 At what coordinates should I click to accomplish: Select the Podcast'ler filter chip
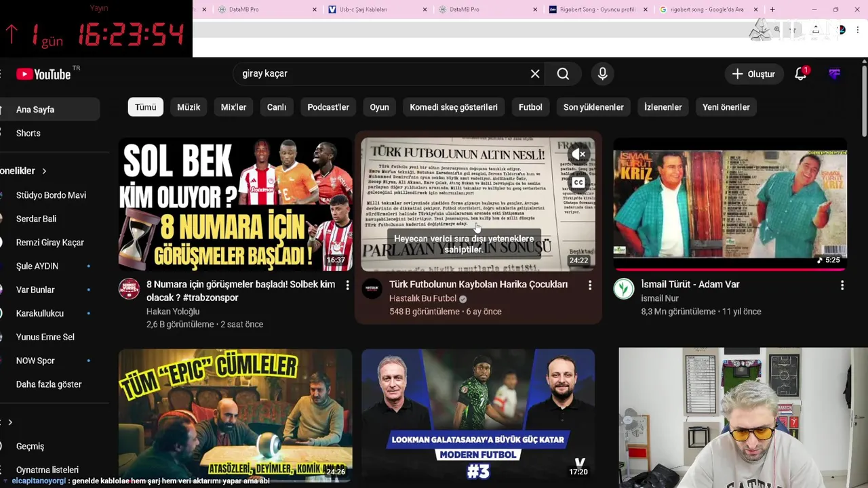(328, 107)
